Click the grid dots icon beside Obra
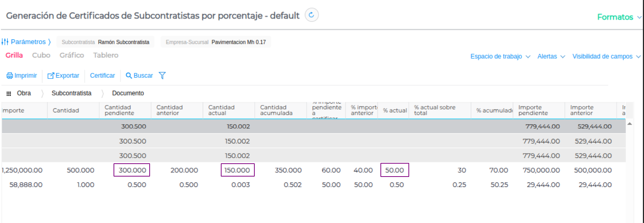Screen dimensions: 644x223 click(x=9, y=94)
